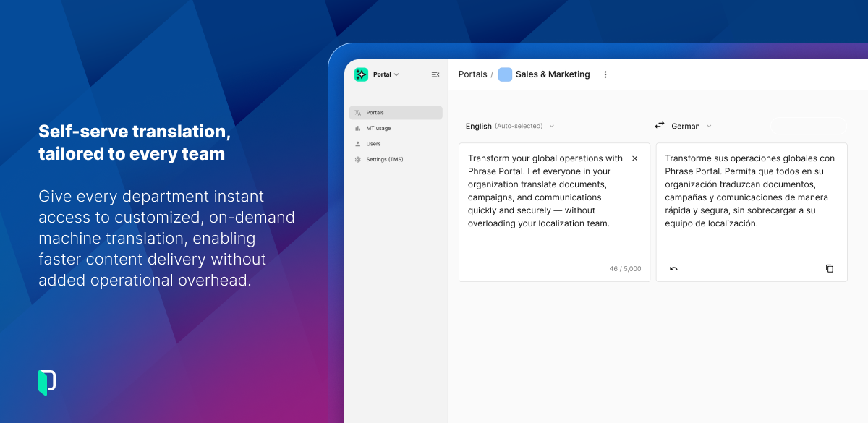Screen dimensions: 868x423
Task: Click inside the source text input box
Action: click(x=554, y=212)
